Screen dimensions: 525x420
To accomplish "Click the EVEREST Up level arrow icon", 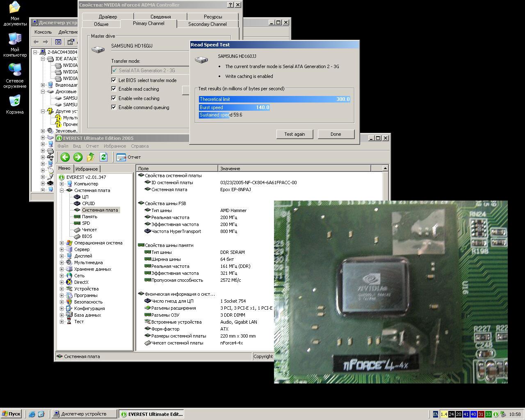I will [91, 157].
